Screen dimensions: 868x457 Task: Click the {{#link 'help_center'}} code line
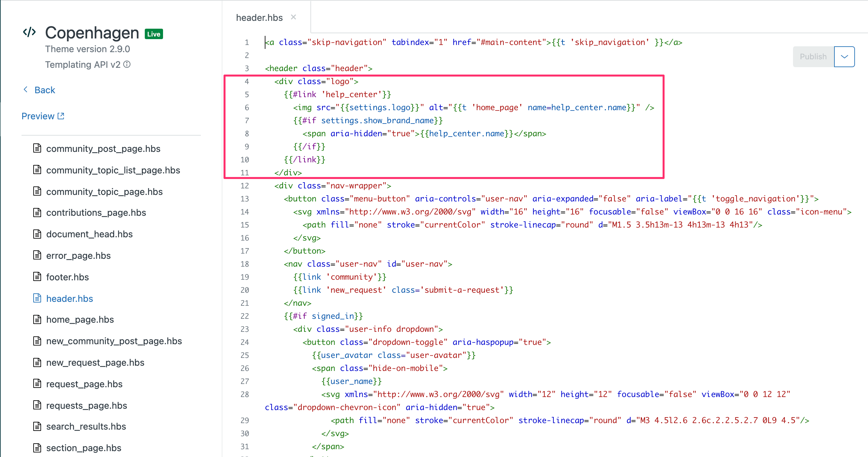pos(337,95)
